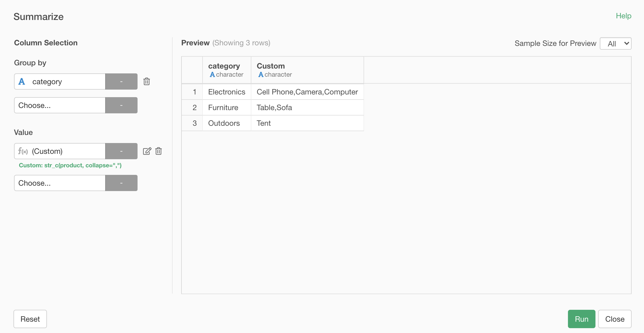
Task: Run the summarize step
Action: pos(581,319)
